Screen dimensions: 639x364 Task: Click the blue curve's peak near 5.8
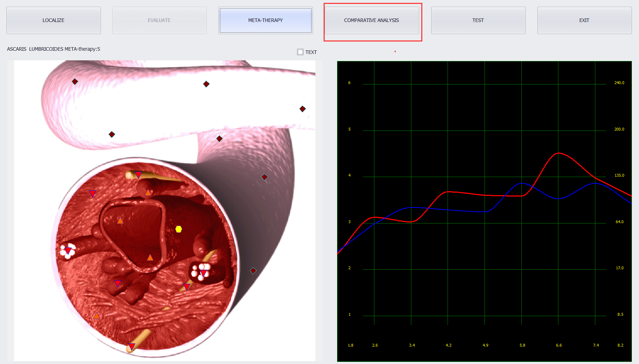tap(522, 183)
